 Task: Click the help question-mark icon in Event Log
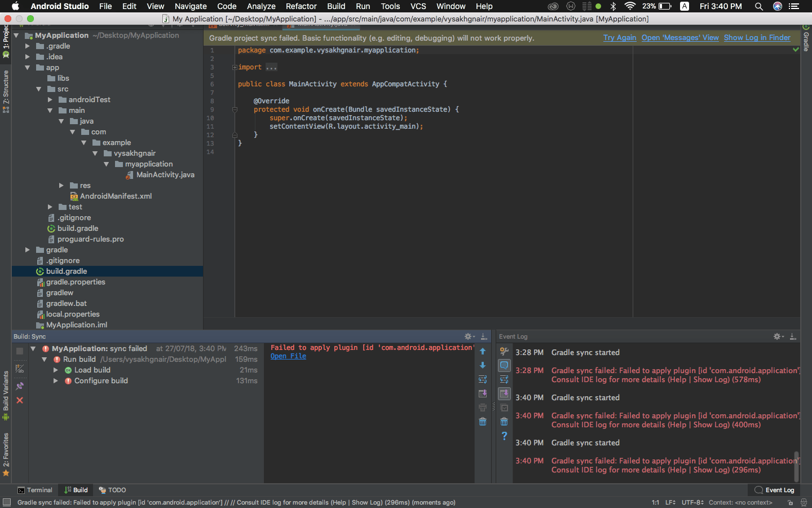(504, 435)
